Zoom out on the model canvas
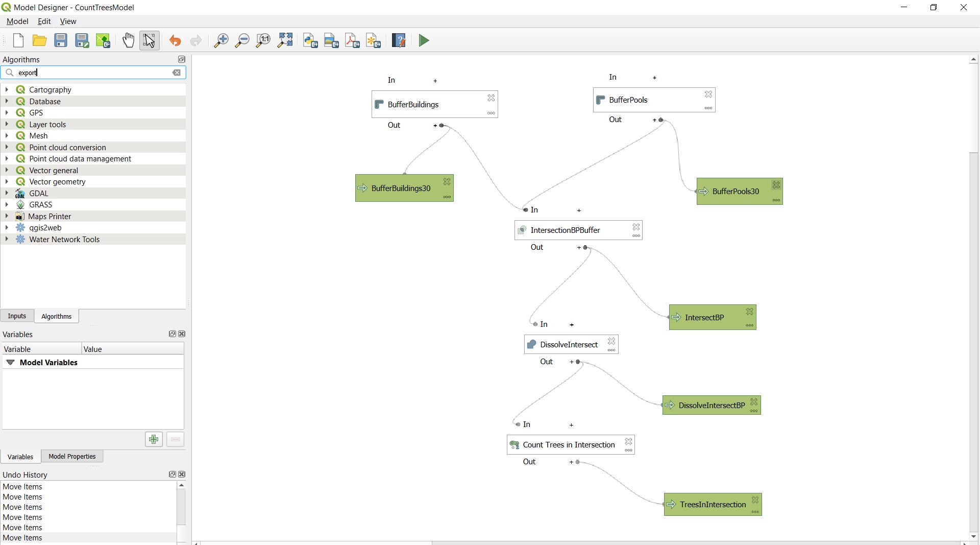This screenshot has width=980, height=545. coord(242,40)
